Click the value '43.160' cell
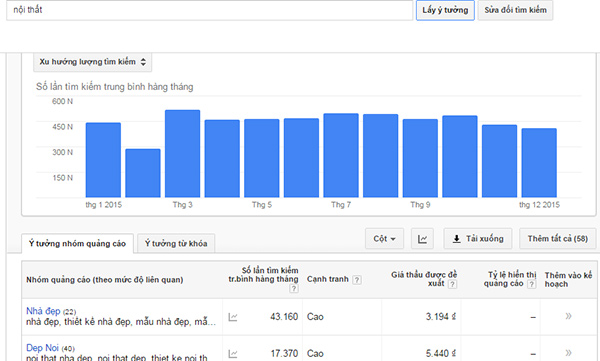This screenshot has height=361, width=600. (x=284, y=317)
